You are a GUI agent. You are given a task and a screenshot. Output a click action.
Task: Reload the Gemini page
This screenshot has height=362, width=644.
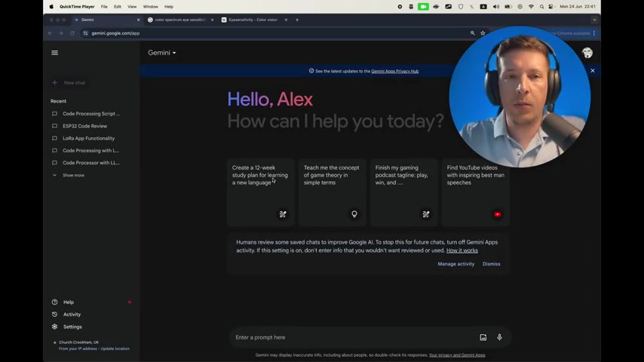tap(72, 33)
